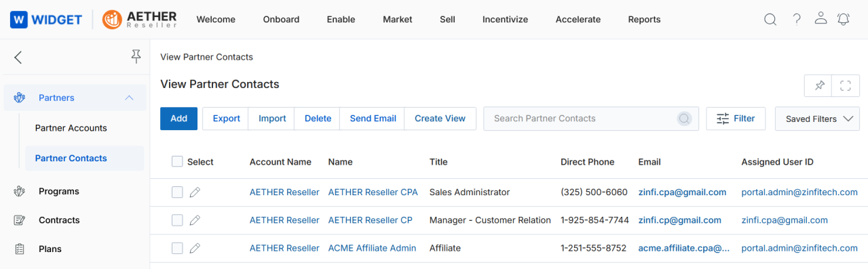Open the Enable menu
Screen dimensions: 868x269
341,20
